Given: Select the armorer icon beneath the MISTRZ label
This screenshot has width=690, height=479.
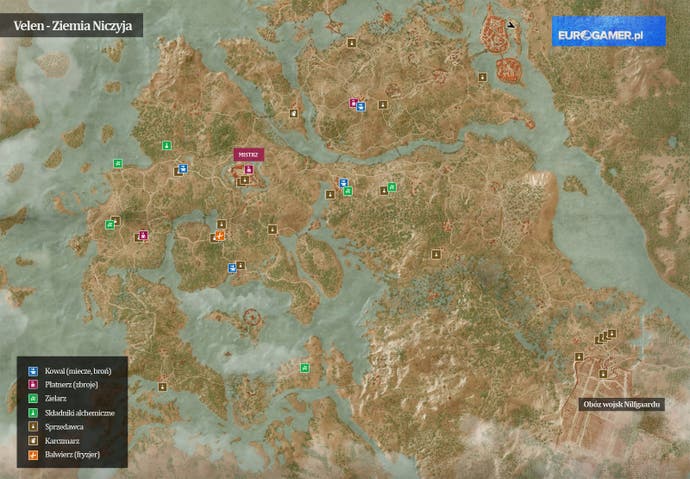Looking at the screenshot, I should tap(249, 169).
